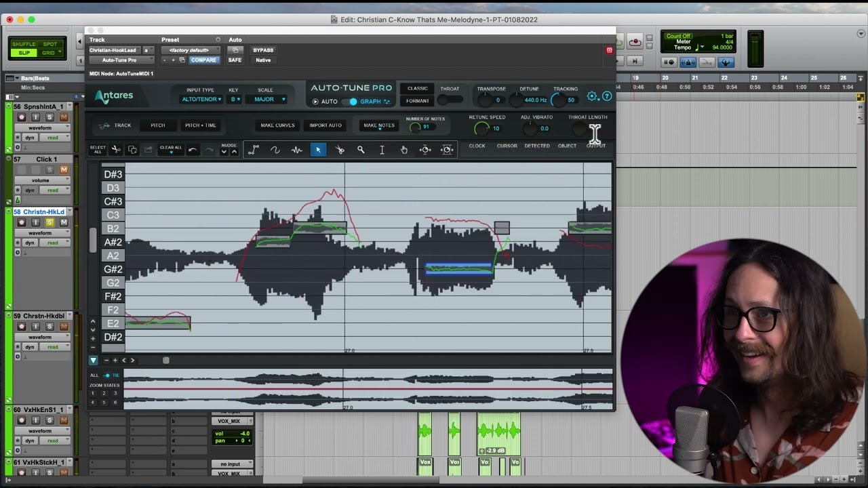This screenshot has width=868, height=488.
Task: Adjust the Number of Notes knob
Action: pyautogui.click(x=415, y=127)
